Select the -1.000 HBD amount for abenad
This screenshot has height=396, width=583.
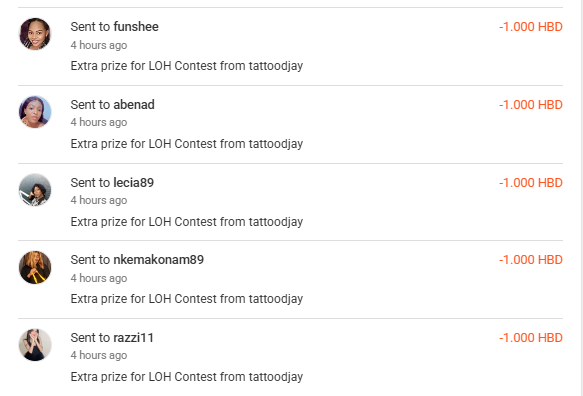coord(531,105)
